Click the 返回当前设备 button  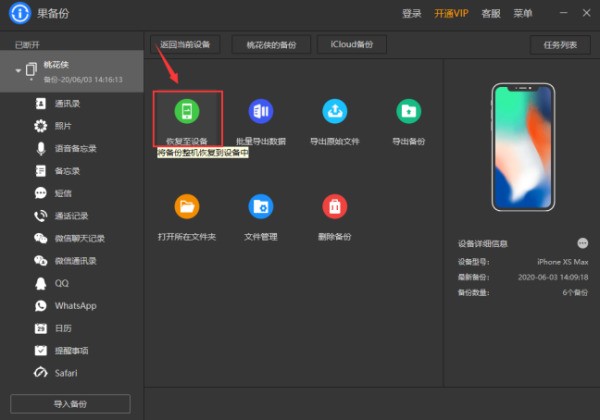[186, 45]
